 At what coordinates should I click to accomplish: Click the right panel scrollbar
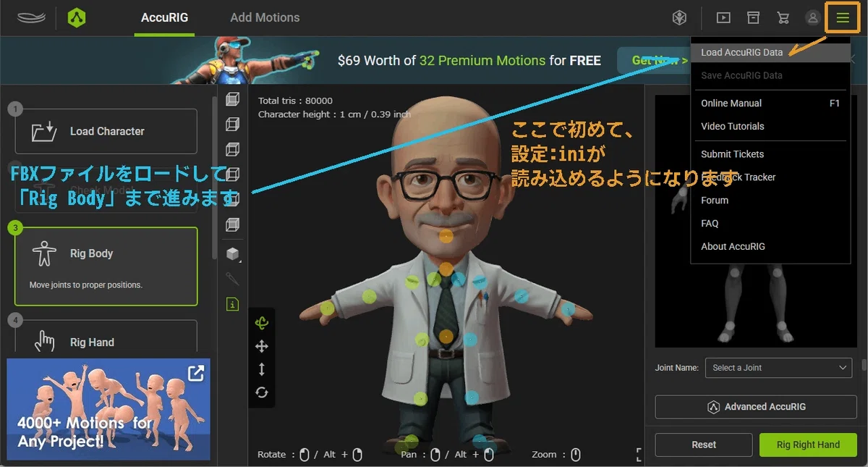[x=864, y=364]
